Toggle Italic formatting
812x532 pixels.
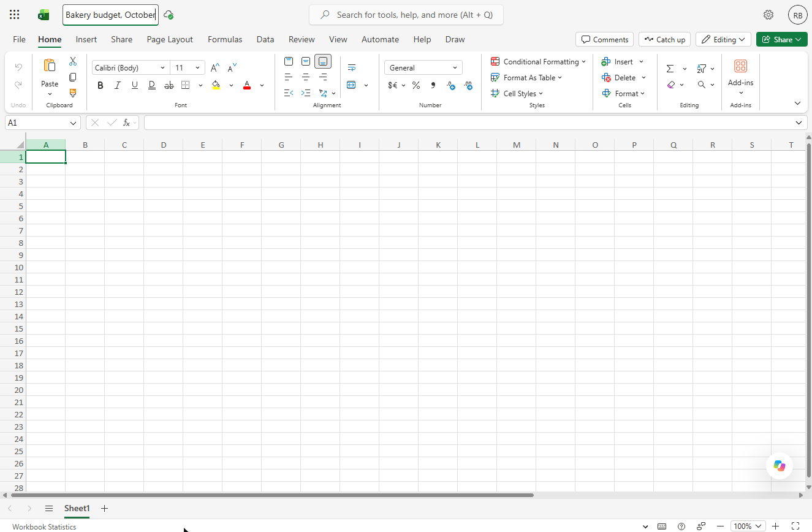pos(118,85)
